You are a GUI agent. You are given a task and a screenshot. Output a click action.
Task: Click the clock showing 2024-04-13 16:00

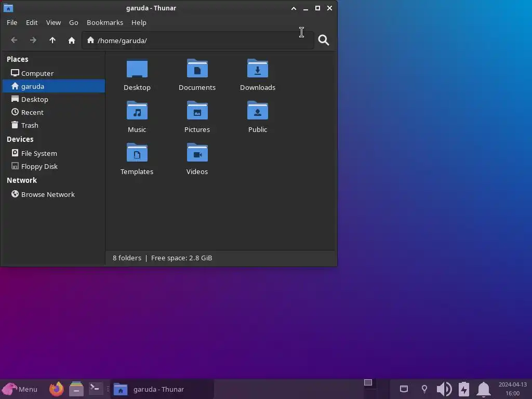512,389
